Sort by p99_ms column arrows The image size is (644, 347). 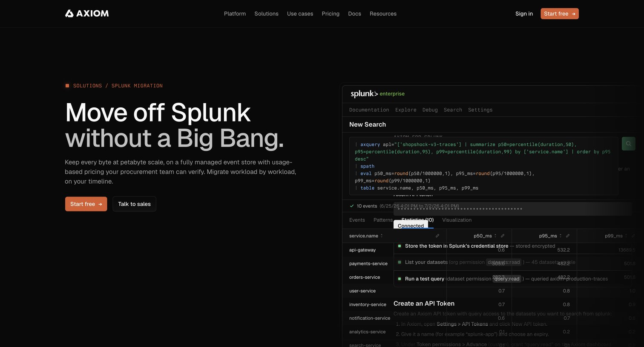point(626,236)
